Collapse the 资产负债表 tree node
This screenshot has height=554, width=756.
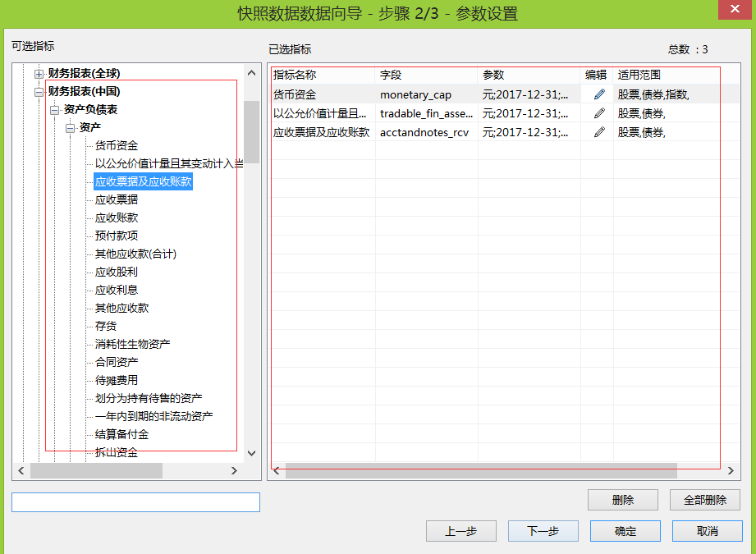[x=54, y=110]
